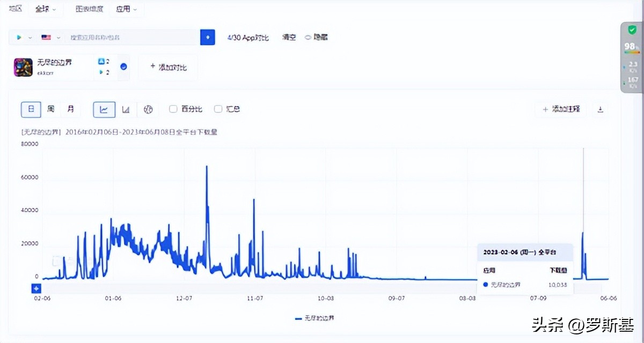Open the pie chart view icon

(x=148, y=109)
